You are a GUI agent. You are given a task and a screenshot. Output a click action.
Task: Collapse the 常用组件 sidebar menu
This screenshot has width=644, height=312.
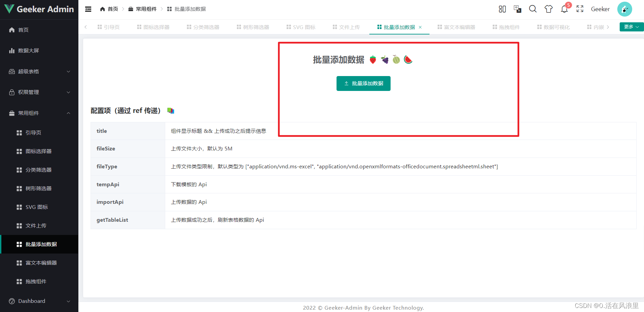click(x=39, y=113)
